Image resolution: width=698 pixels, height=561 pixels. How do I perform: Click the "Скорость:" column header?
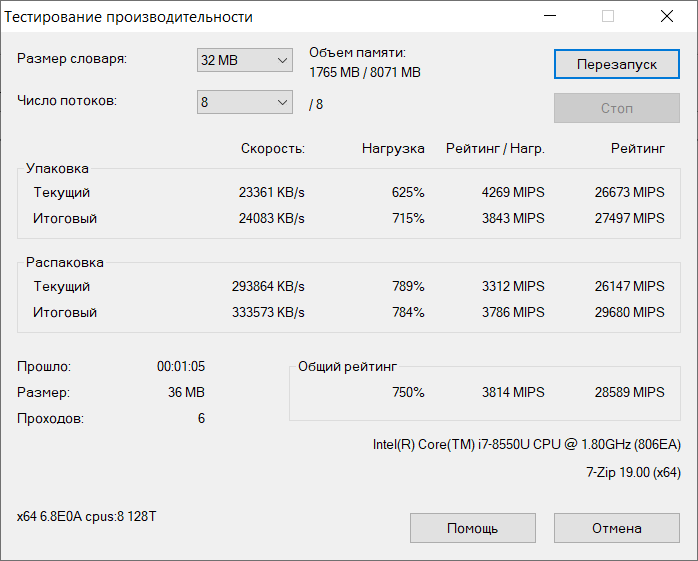[272, 148]
